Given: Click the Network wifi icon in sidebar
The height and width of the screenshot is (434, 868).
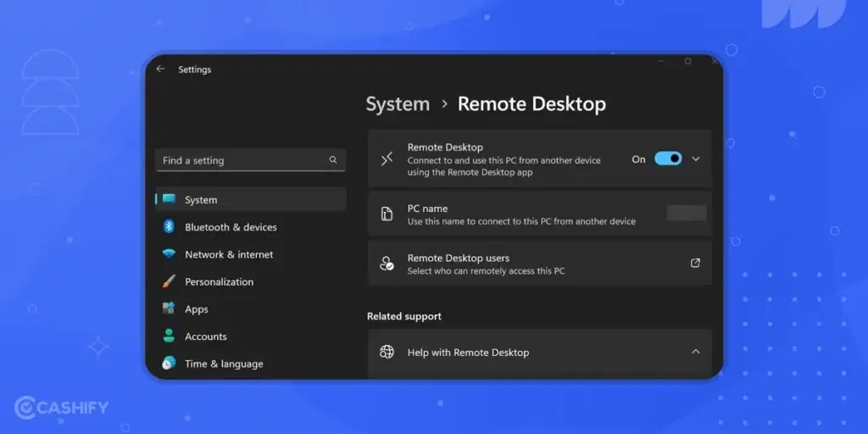Looking at the screenshot, I should tap(169, 254).
